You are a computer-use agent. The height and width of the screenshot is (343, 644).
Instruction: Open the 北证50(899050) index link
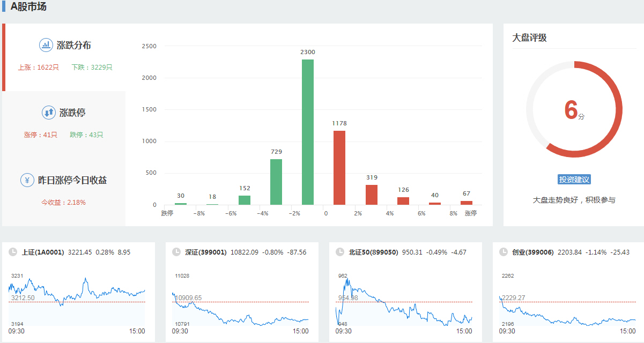tap(373, 252)
